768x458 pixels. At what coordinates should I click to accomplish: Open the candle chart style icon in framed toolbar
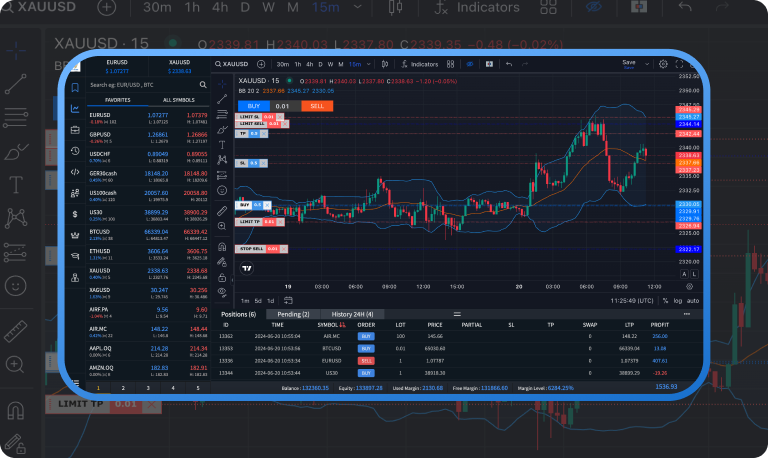[385, 64]
